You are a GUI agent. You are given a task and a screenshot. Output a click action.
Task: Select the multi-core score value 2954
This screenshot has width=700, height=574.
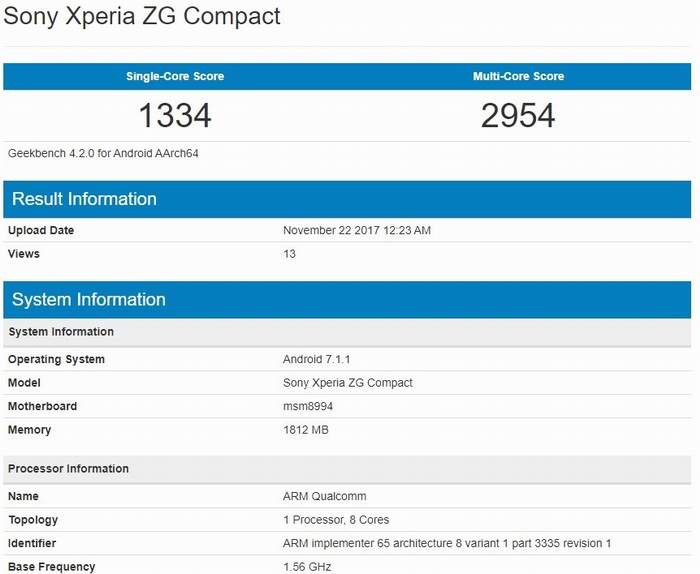[518, 115]
